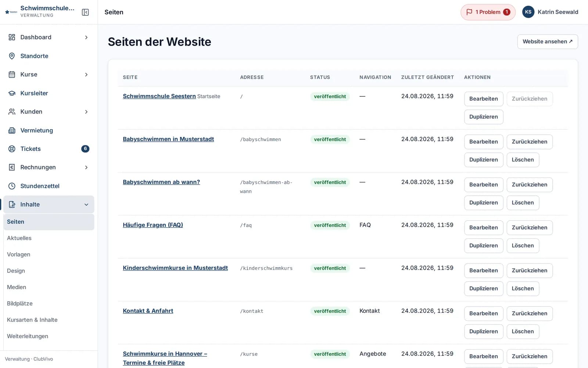The image size is (588, 368).
Task: Click the Kunden people icon
Action: (x=12, y=112)
